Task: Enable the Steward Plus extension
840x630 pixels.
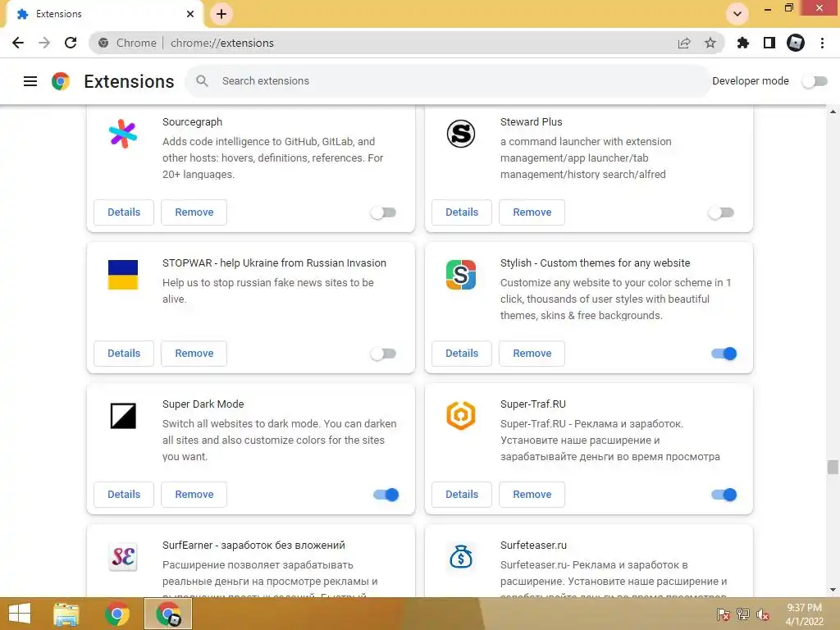Action: 721,212
